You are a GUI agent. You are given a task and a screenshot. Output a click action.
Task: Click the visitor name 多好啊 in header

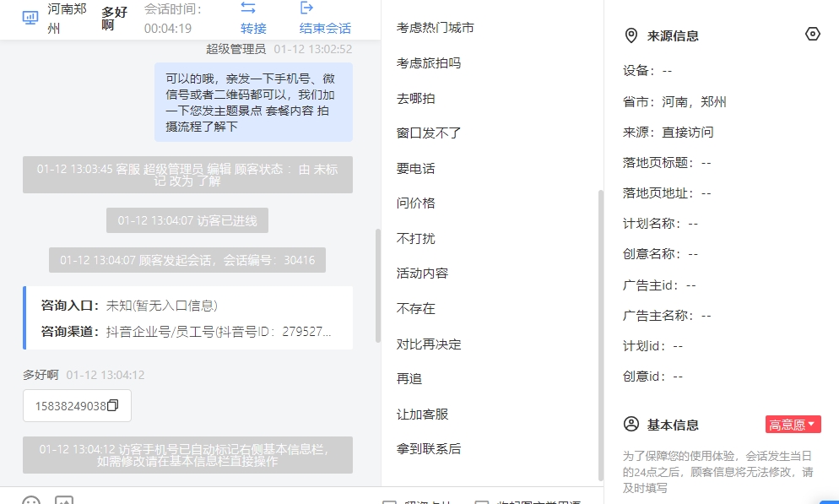(115, 19)
